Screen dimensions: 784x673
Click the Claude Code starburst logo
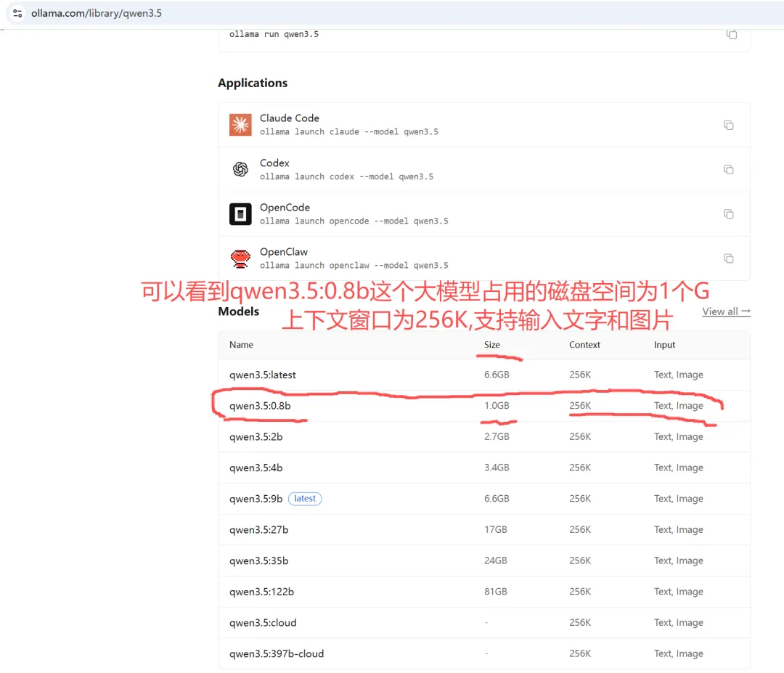tap(240, 125)
